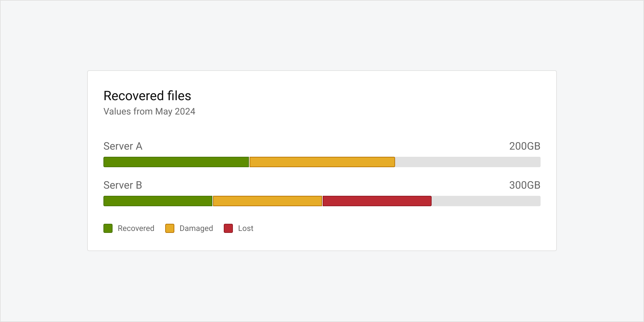
Task: Click the 'Recovered files' heading
Action: coord(147,96)
